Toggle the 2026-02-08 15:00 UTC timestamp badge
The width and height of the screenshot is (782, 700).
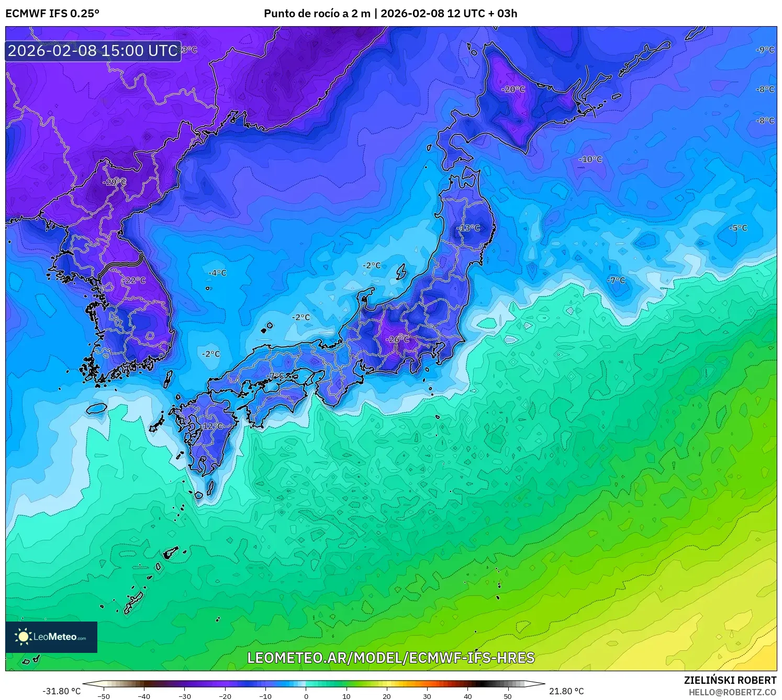(92, 51)
